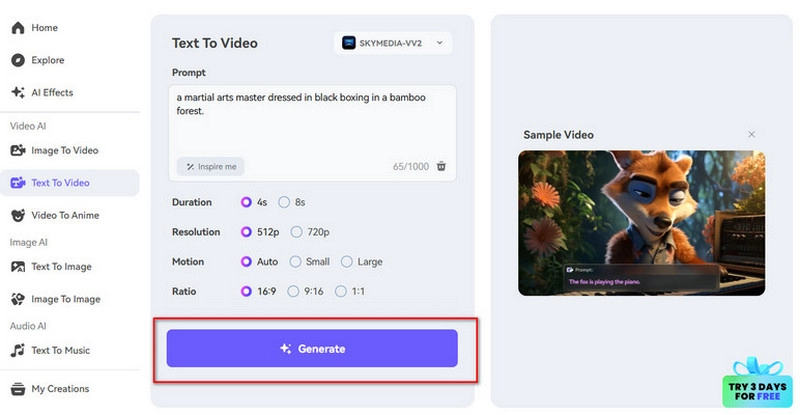Delete prompt text with trash icon
Viewport: 800px width, 415px height.
(441, 167)
